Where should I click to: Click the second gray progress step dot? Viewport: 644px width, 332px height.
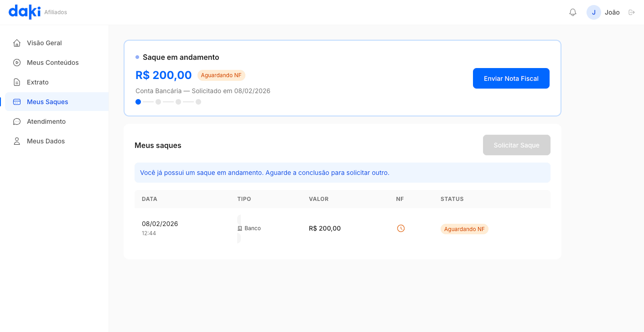(158, 102)
